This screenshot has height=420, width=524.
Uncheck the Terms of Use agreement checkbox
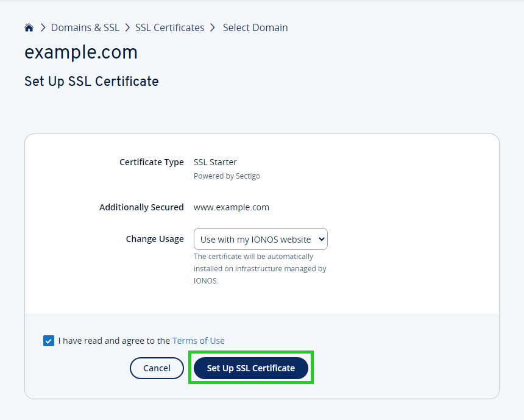pyautogui.click(x=49, y=341)
